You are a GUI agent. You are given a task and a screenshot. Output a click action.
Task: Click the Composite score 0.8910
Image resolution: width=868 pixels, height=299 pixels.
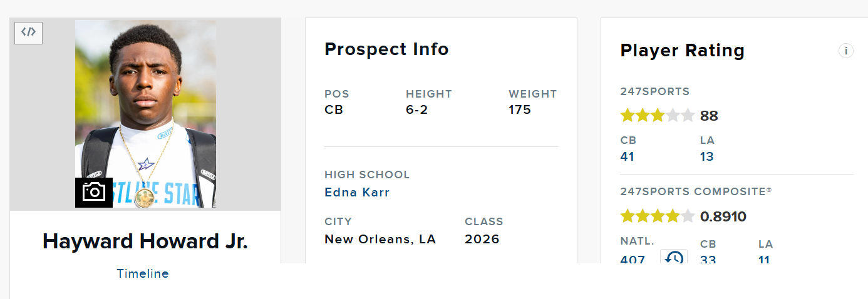click(x=723, y=217)
